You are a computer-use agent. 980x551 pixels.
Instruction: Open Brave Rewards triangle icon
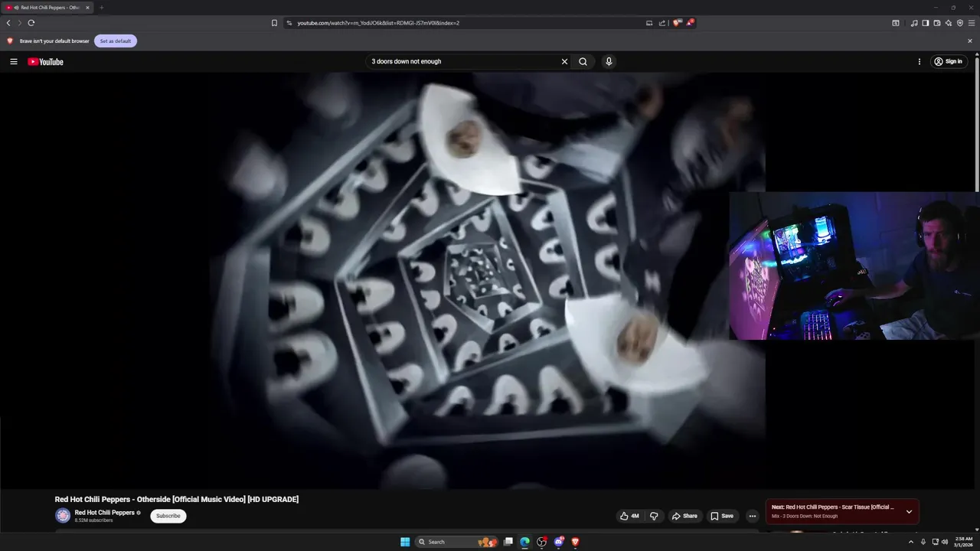(690, 23)
